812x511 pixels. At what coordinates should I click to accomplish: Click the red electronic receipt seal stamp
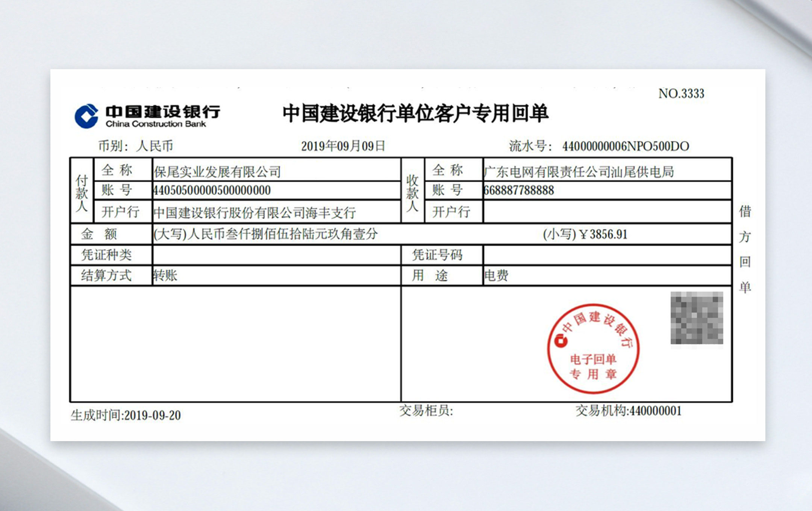pyautogui.click(x=593, y=348)
